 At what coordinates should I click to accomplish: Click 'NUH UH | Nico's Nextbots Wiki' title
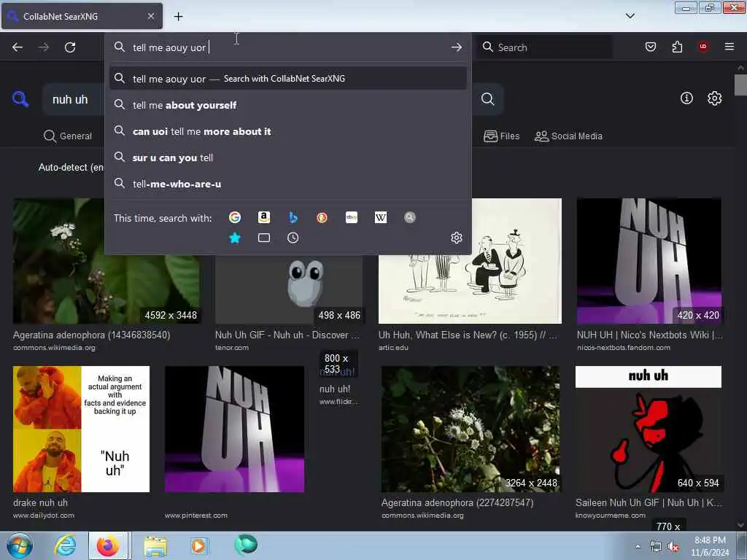(x=649, y=335)
